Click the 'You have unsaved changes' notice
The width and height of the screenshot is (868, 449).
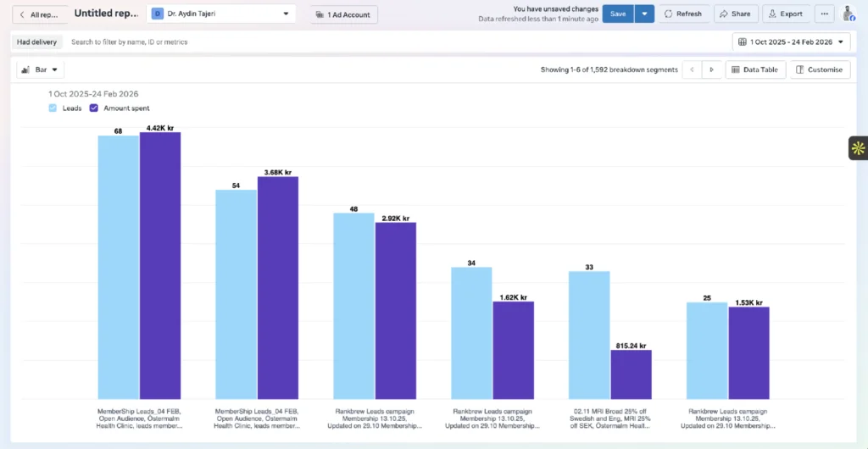coord(555,9)
